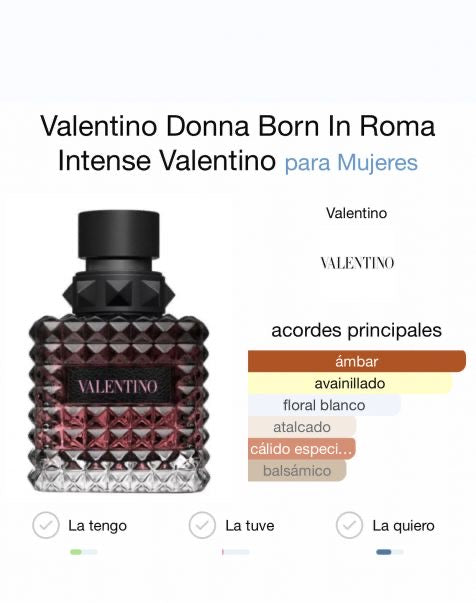Check the La tengo circle

(x=46, y=525)
